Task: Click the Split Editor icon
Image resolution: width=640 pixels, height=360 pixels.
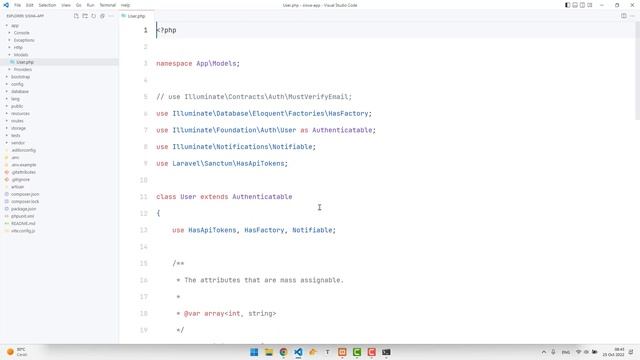Action: (x=624, y=16)
